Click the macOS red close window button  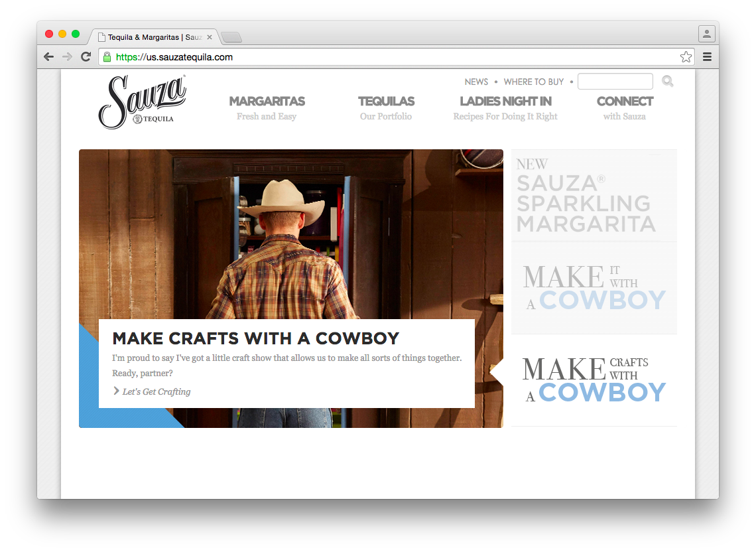coord(48,34)
